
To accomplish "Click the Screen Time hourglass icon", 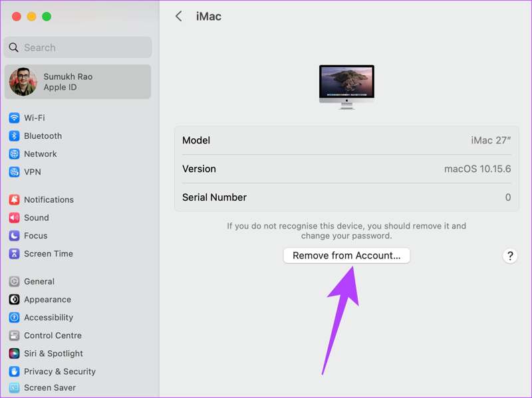I will click(14, 254).
